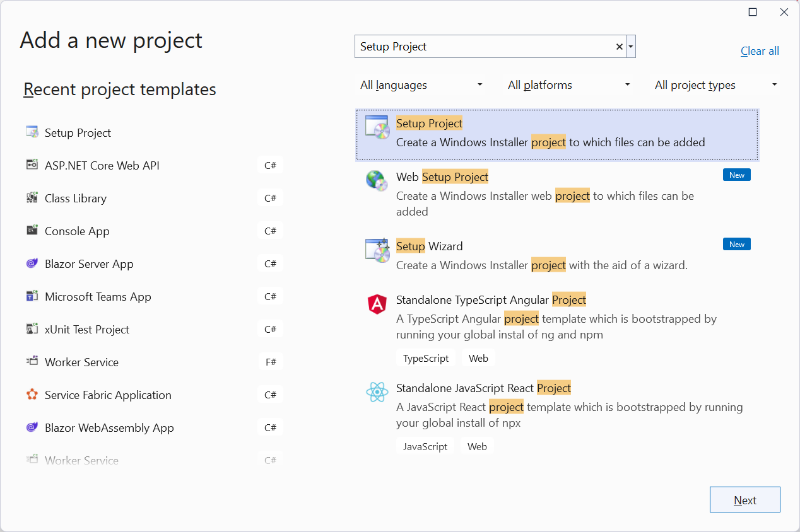Click the ASP.NET Core Web API icon

(32, 165)
